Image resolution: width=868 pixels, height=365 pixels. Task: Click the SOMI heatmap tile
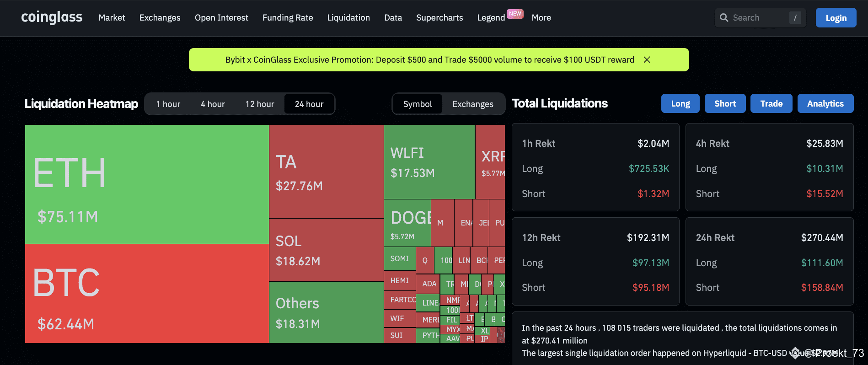[x=400, y=259]
